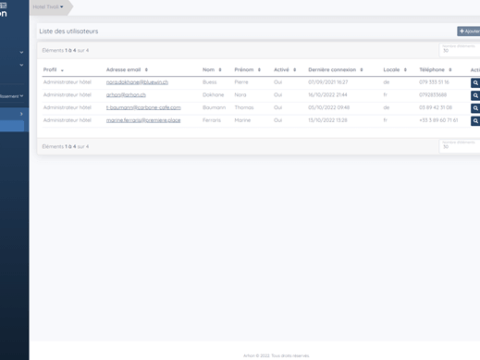Click the Liste des utilisateurs heading
Viewport: 480px width, 360px height.
pos(69,31)
